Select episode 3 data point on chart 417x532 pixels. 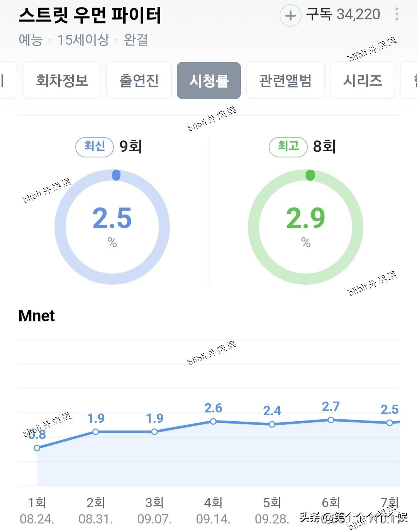(154, 432)
